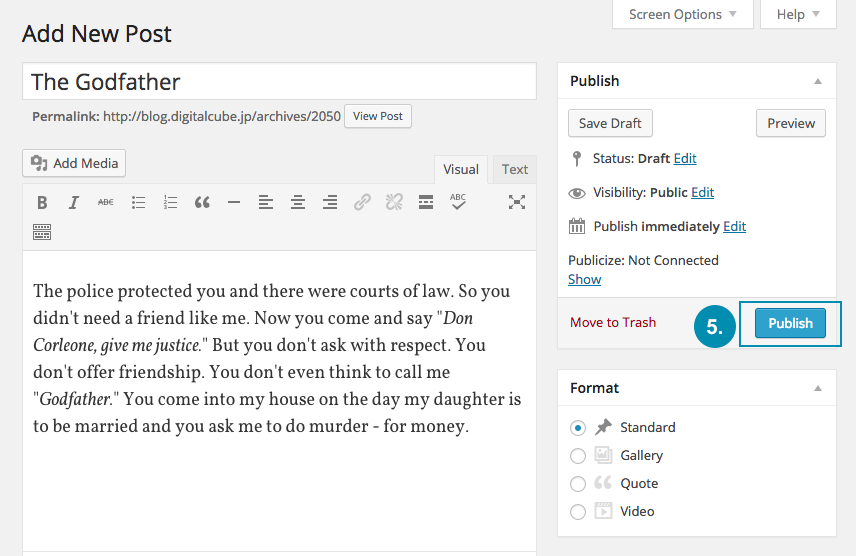Apply blockquote formatting
Screen dimensions: 856x556
[x=202, y=202]
